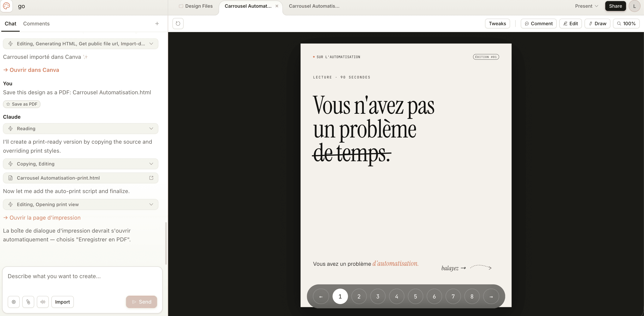The width and height of the screenshot is (644, 316).
Task: Expand the Copying, Editing step
Action: coord(80,164)
